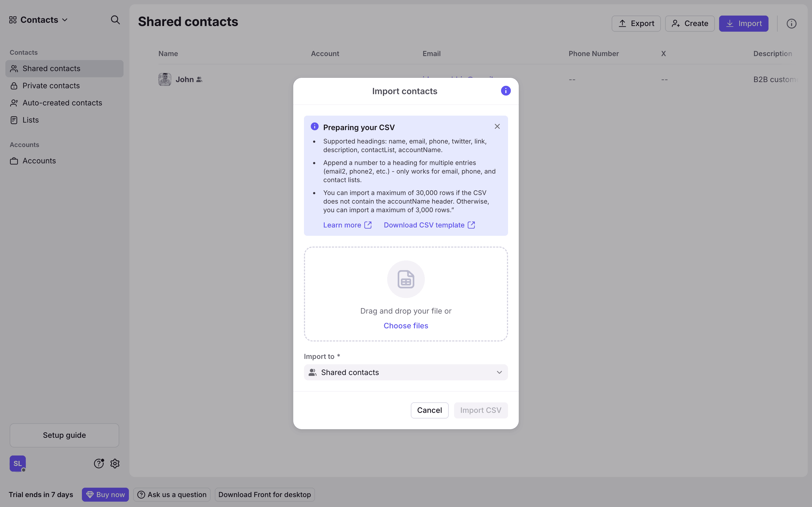Click the Choose files link
Viewport: 812px width, 507px height.
tap(406, 326)
